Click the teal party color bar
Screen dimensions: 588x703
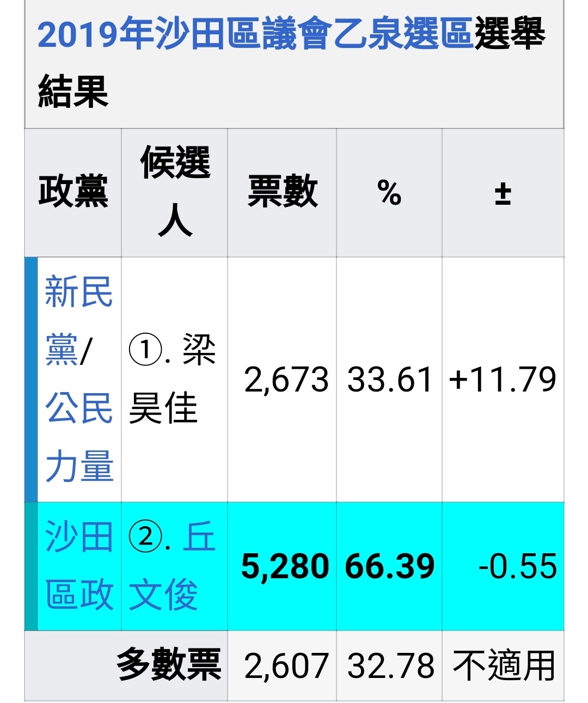pos(31,566)
